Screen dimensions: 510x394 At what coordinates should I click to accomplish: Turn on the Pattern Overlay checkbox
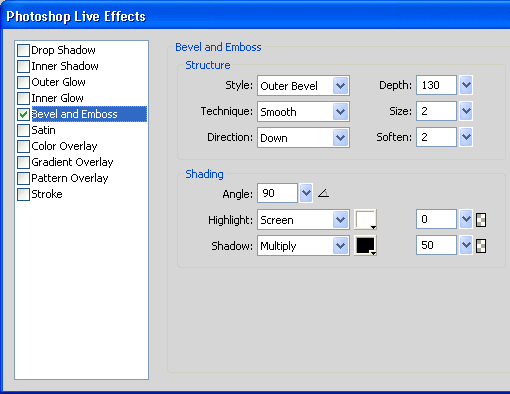[x=23, y=178]
